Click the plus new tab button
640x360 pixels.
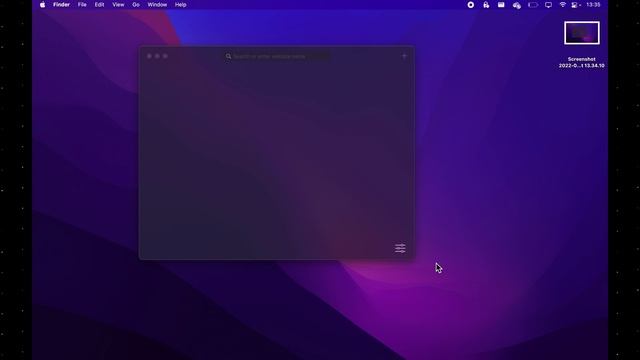tap(404, 56)
